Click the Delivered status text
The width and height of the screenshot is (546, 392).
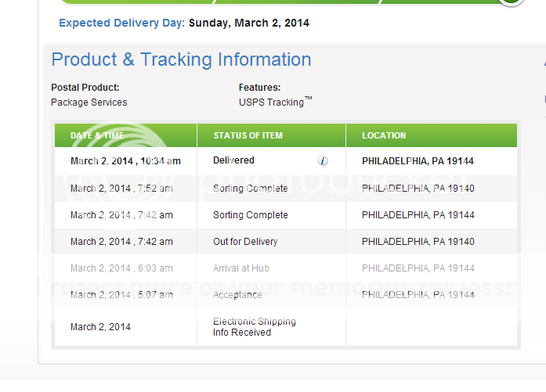coord(233,160)
